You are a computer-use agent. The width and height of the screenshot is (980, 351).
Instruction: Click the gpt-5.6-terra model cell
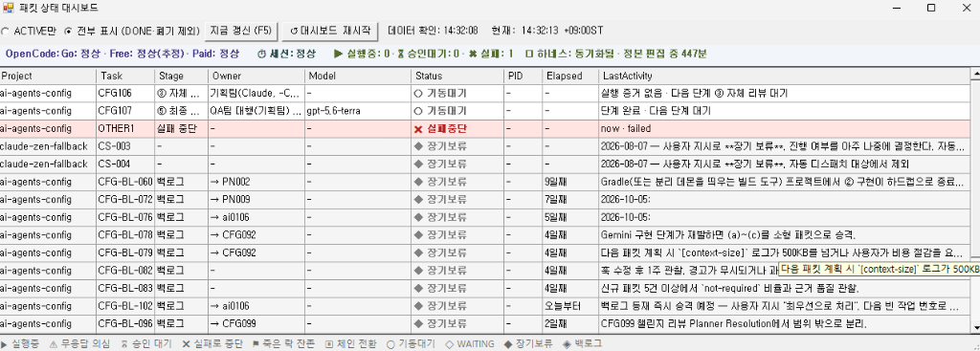[x=358, y=111]
